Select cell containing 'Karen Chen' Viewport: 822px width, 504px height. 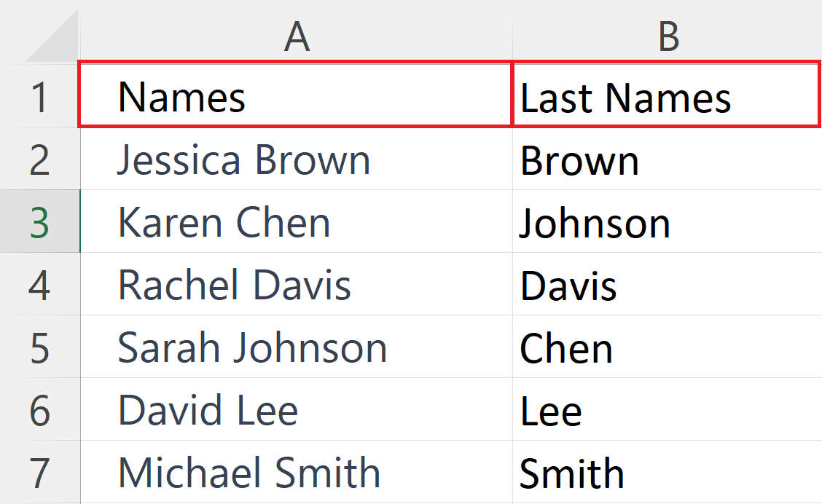click(296, 221)
